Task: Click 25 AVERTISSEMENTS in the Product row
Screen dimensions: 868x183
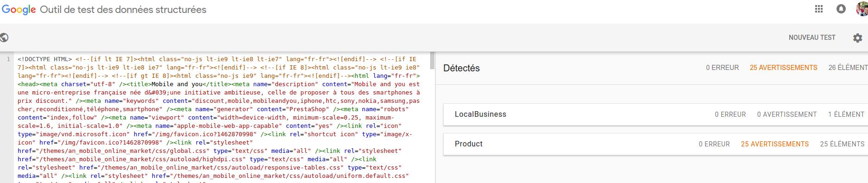Action: pos(775,144)
